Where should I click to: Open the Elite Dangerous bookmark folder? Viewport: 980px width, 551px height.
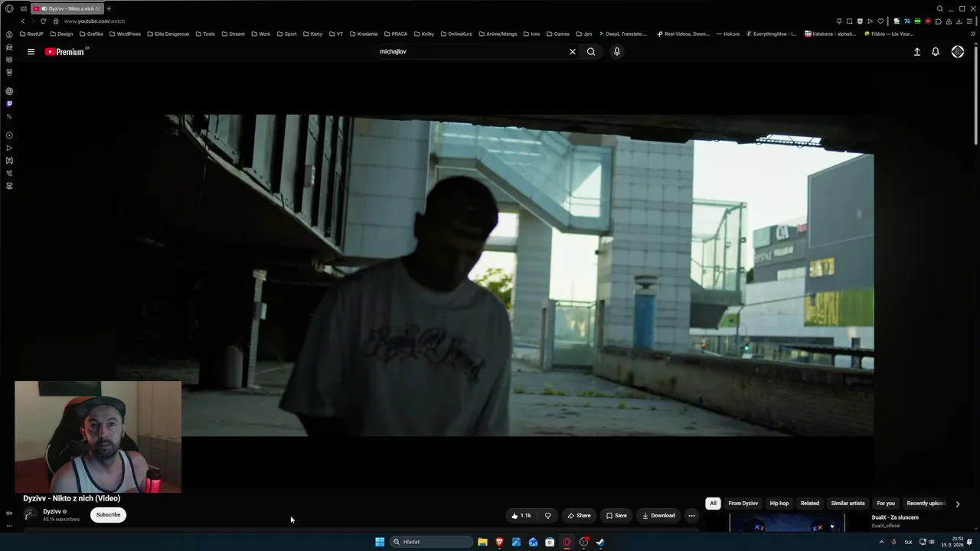(x=168, y=34)
